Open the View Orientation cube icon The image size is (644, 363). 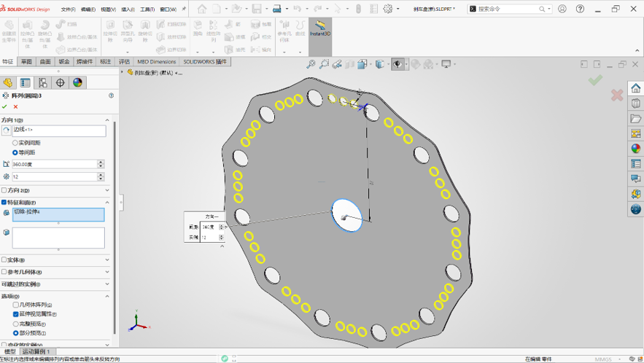(x=362, y=64)
